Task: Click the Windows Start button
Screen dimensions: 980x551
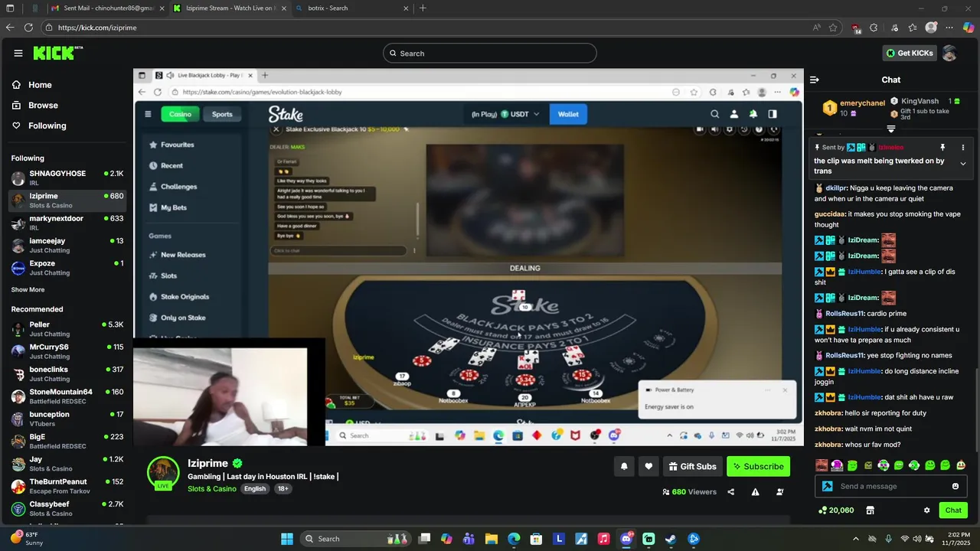Action: tap(287, 539)
